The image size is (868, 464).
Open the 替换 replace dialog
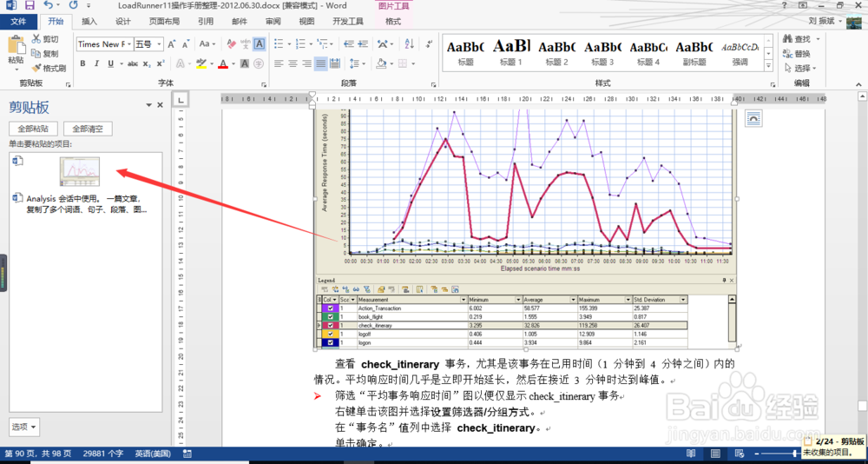tap(797, 54)
